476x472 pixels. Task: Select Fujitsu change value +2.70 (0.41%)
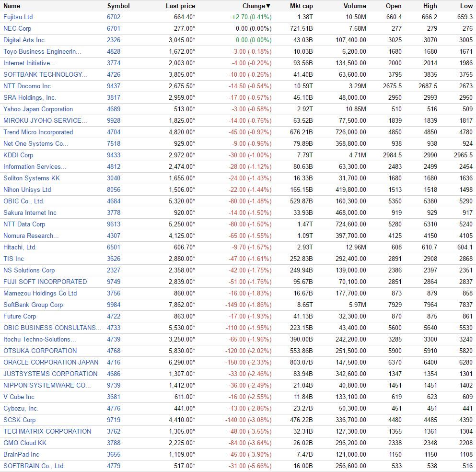click(x=252, y=17)
